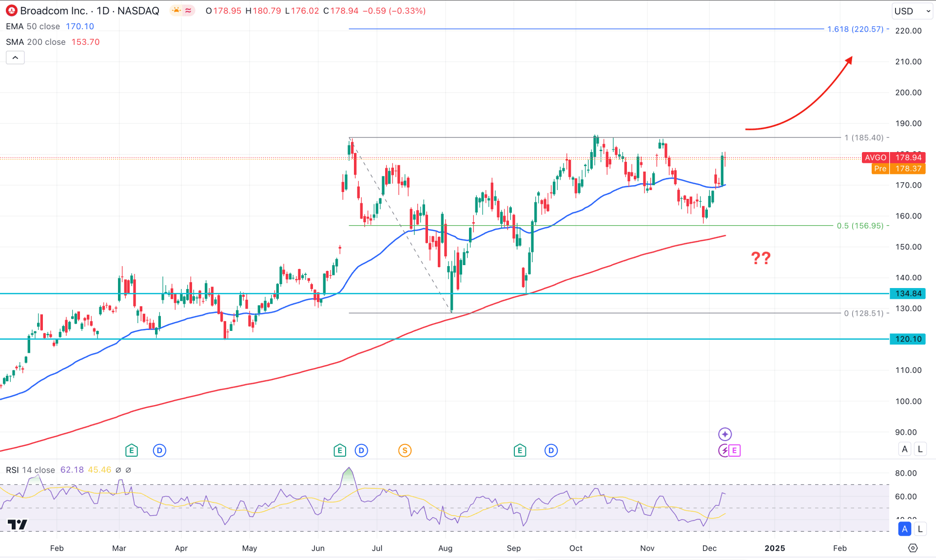Open the earnings E marker in September
This screenshot has height=560, width=936.
click(x=520, y=450)
